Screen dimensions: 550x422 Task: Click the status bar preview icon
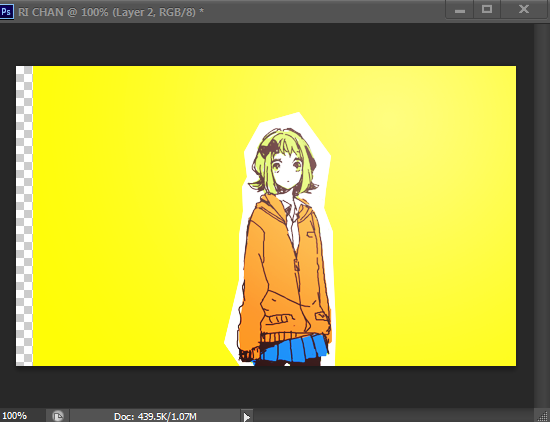coord(58,416)
